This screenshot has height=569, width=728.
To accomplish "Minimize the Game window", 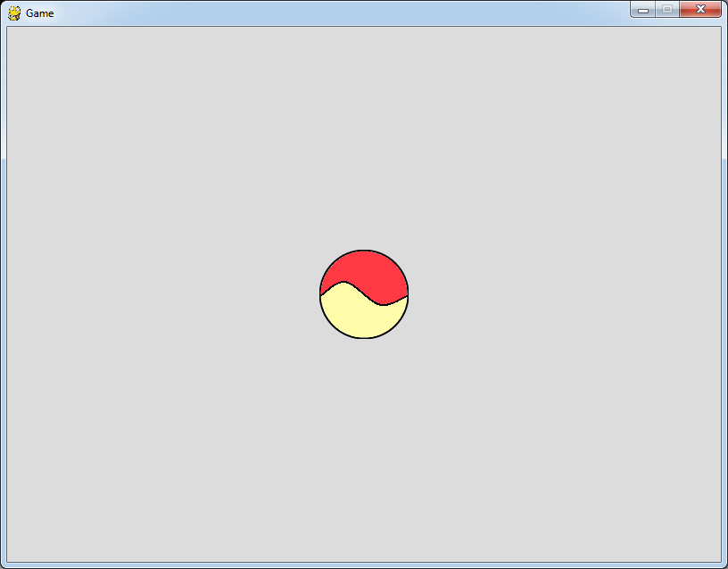I will [x=643, y=9].
